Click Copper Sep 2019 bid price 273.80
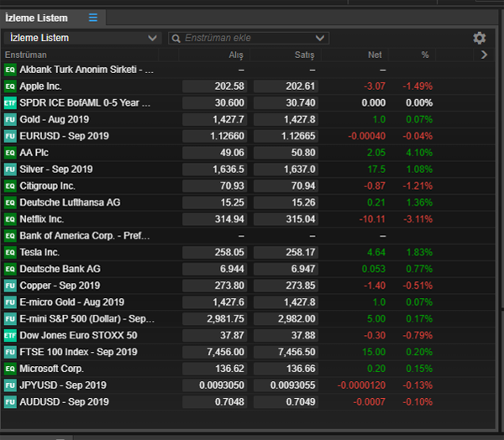 (x=214, y=285)
